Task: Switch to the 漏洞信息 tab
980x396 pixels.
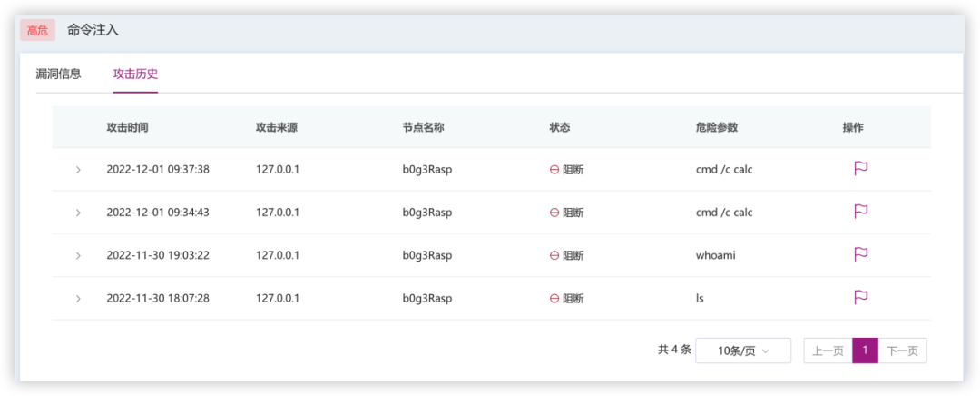Action: (58, 74)
